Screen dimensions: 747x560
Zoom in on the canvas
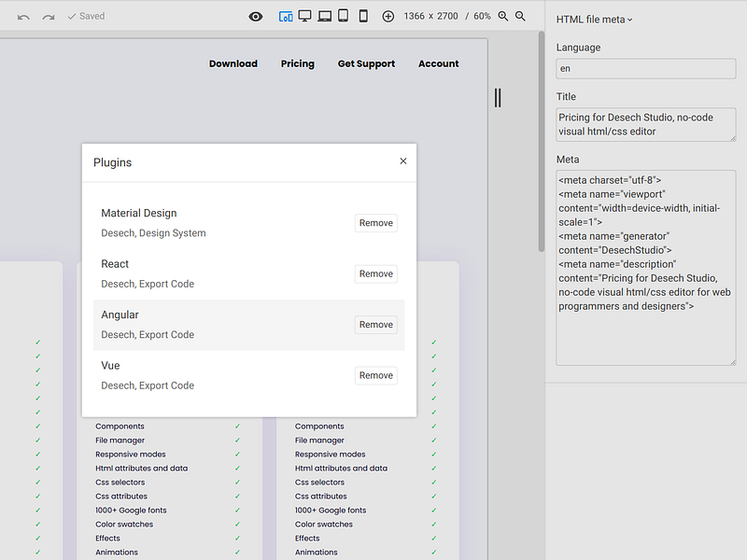tap(503, 16)
